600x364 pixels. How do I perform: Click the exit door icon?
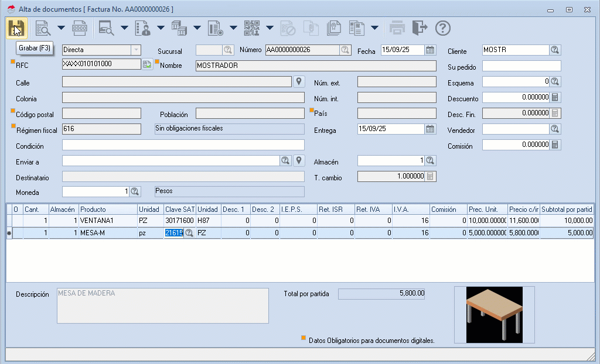(x=420, y=28)
